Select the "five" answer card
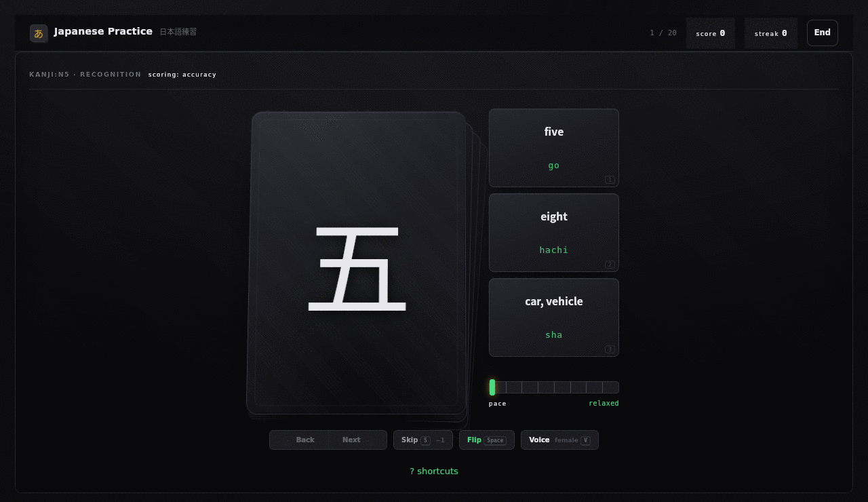 pyautogui.click(x=554, y=148)
